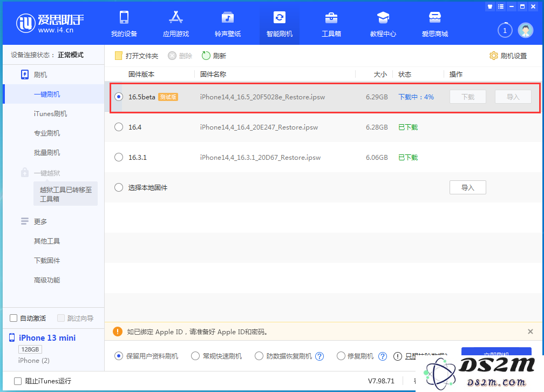Click the 越狱工具已转移至工具箱 note
The height and width of the screenshot is (392, 544).
[66, 194]
